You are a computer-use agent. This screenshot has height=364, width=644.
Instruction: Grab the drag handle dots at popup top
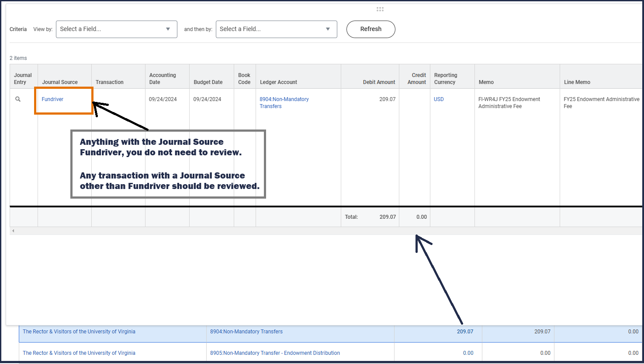[380, 9]
